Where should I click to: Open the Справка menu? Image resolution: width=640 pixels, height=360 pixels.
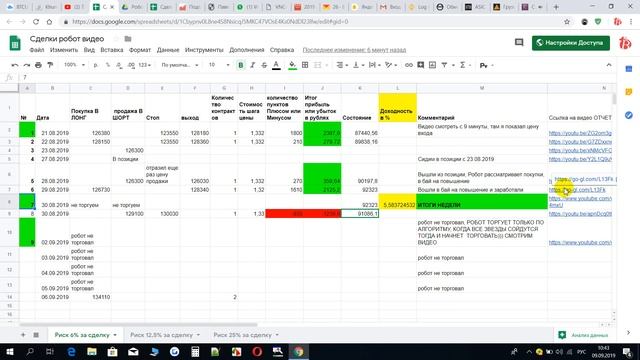pos(282,50)
